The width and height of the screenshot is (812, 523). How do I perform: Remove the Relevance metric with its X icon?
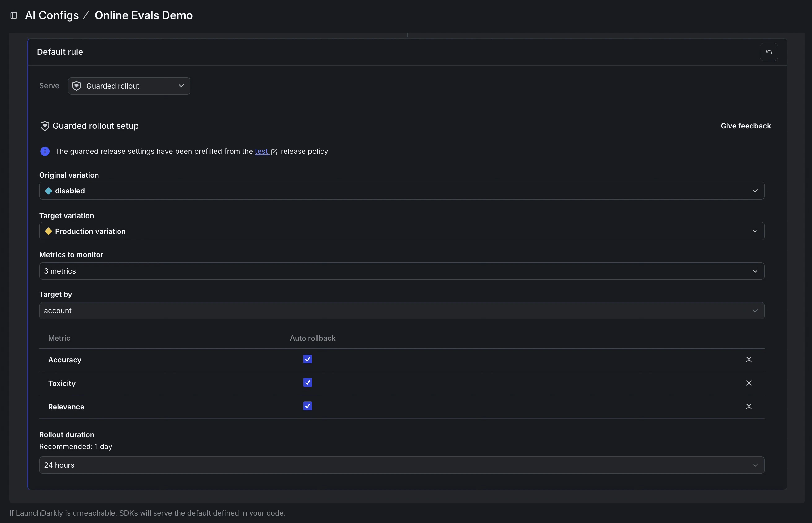click(x=749, y=407)
